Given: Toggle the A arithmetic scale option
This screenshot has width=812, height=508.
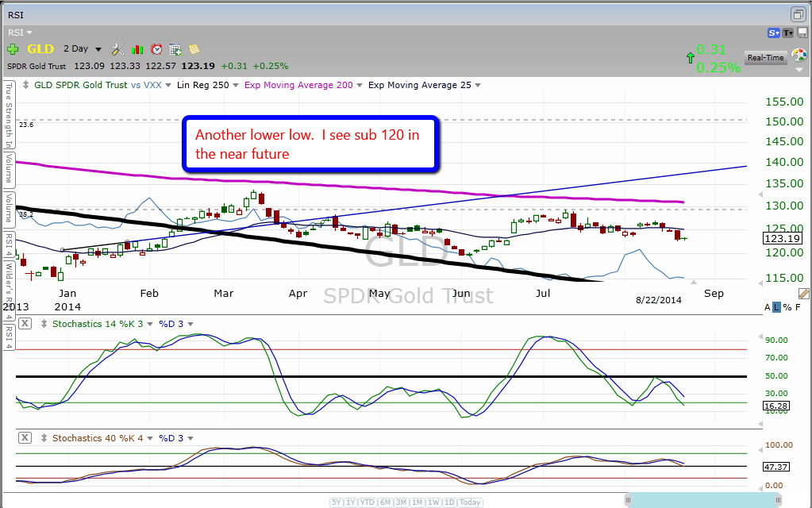Looking at the screenshot, I should click(768, 307).
